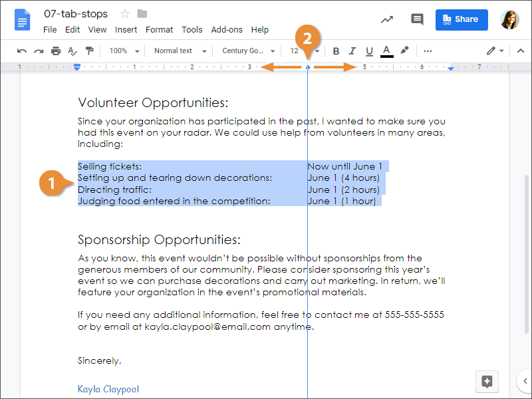Open the File menu
Screen dimensions: 532x399
[x=50, y=30]
